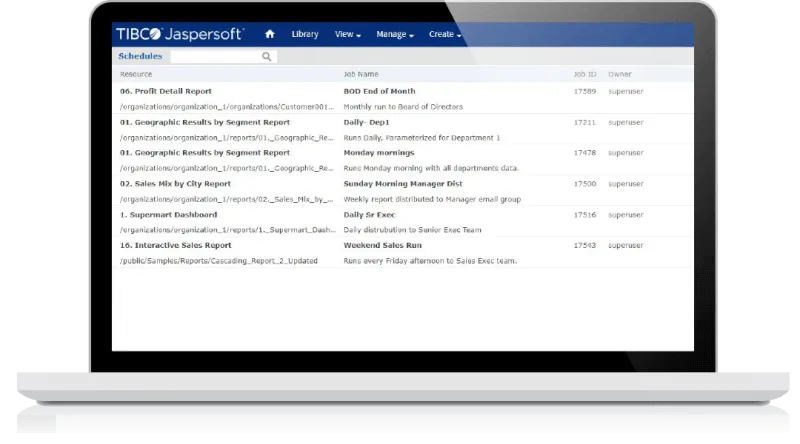This screenshot has height=444, width=800.
Task: Click Monthly run to Board of Directors description
Action: (403, 107)
